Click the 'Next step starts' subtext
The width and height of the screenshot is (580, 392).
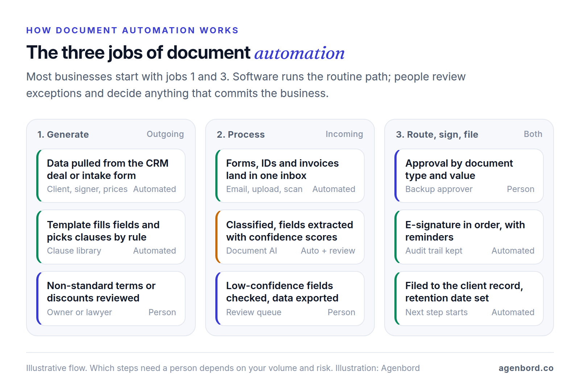436,312
